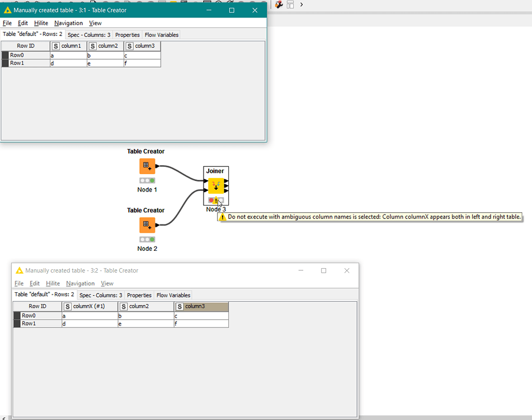Open Navigation menu in the 3:1 window
Viewport: 532px width, 420px height.
click(x=69, y=23)
